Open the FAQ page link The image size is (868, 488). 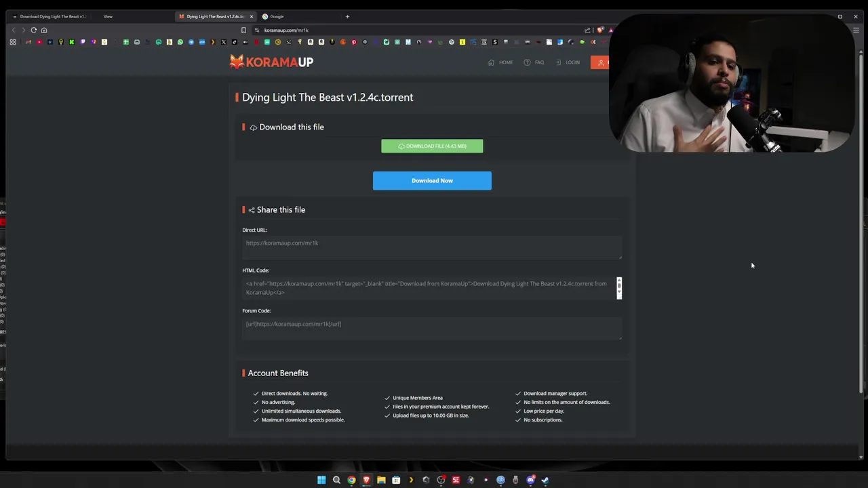tap(534, 62)
